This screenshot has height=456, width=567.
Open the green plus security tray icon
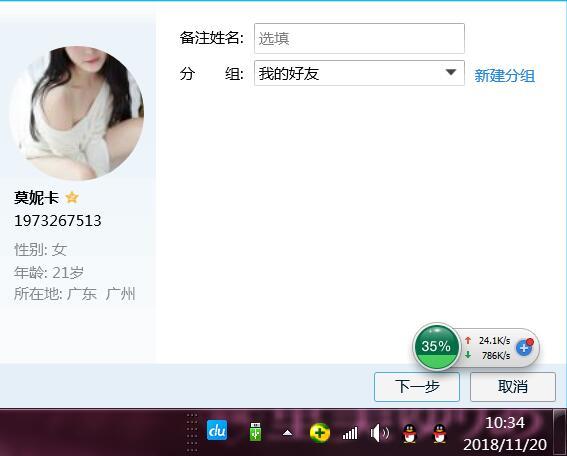[x=320, y=432]
